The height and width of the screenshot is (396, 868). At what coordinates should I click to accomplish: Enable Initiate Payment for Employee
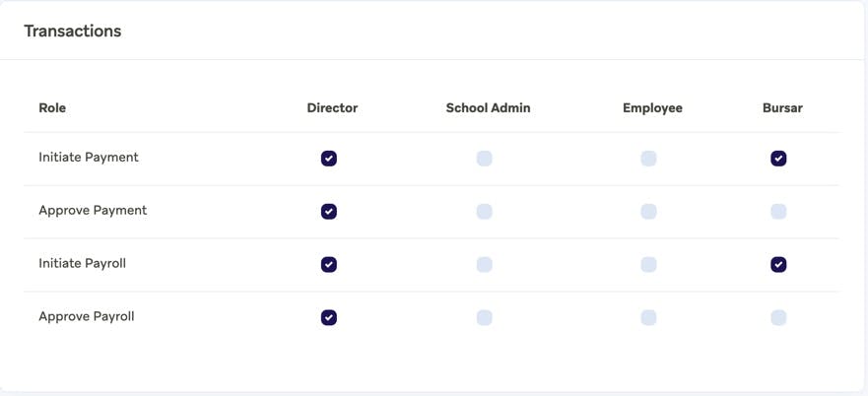[x=648, y=159]
